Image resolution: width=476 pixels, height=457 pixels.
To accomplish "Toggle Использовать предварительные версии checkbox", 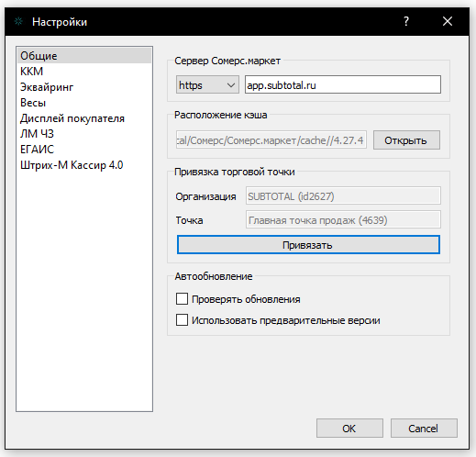I will pyautogui.click(x=182, y=320).
